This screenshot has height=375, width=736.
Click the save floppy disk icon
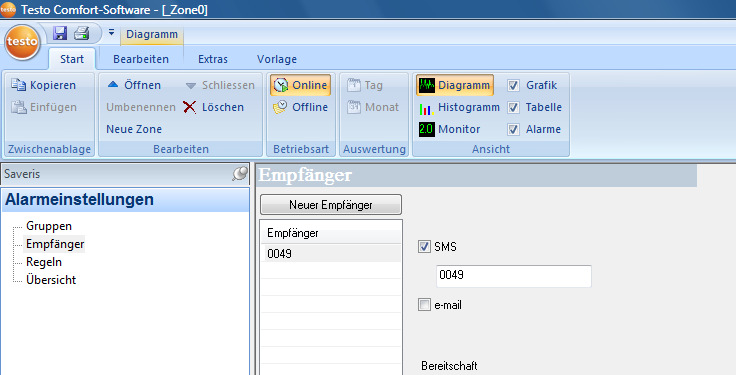pos(60,33)
